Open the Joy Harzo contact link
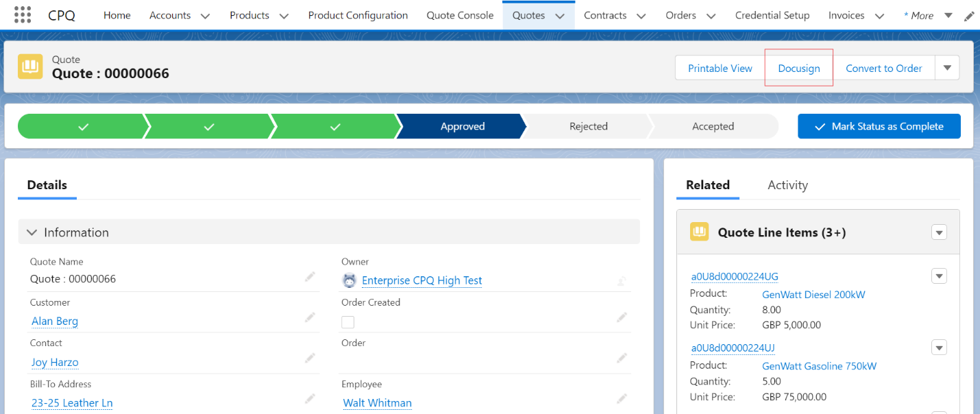The image size is (980, 414). click(54, 362)
